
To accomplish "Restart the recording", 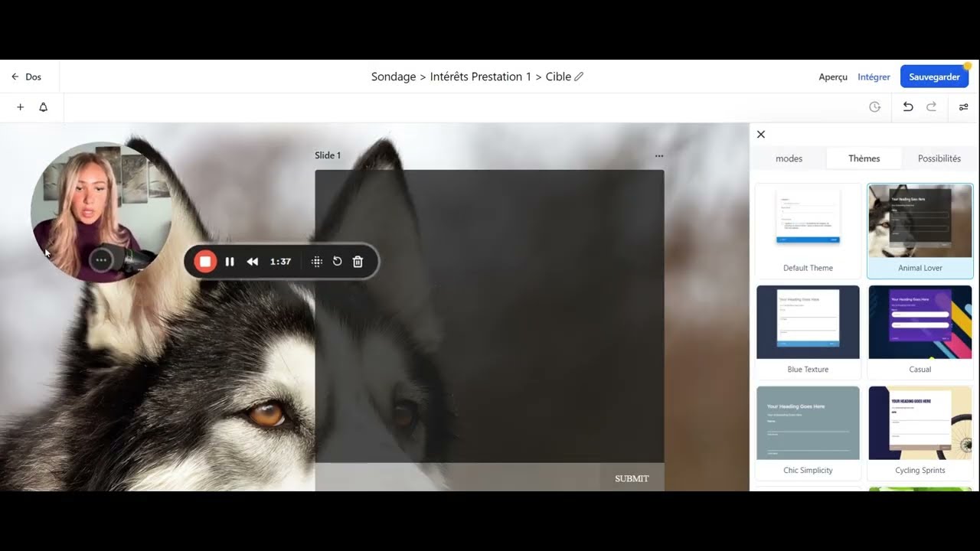I will tap(337, 262).
